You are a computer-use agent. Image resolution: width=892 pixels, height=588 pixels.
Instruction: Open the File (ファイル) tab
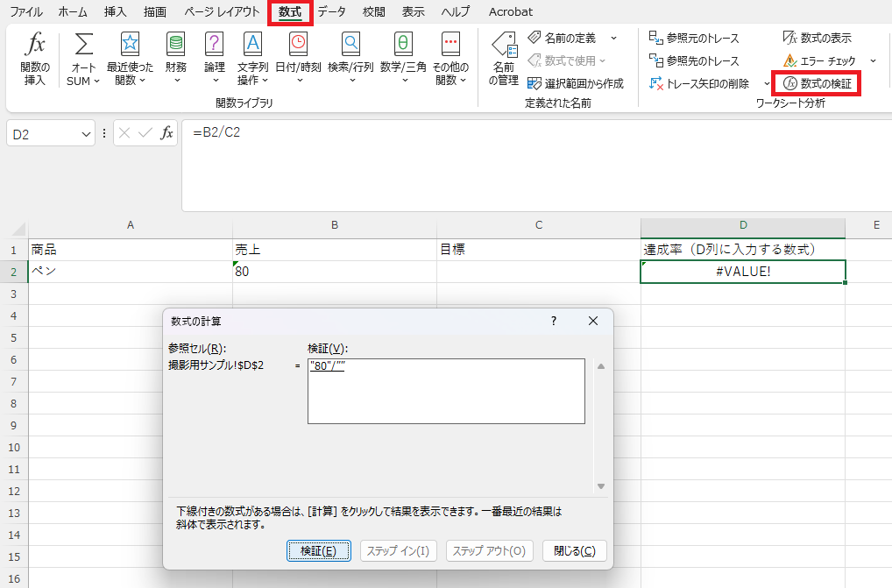tap(26, 11)
